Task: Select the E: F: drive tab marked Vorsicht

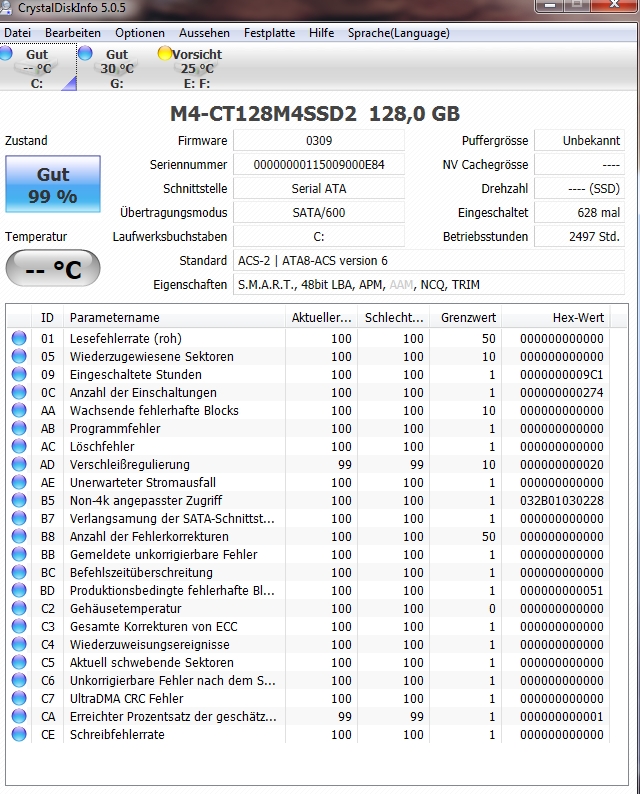Action: tap(196, 68)
